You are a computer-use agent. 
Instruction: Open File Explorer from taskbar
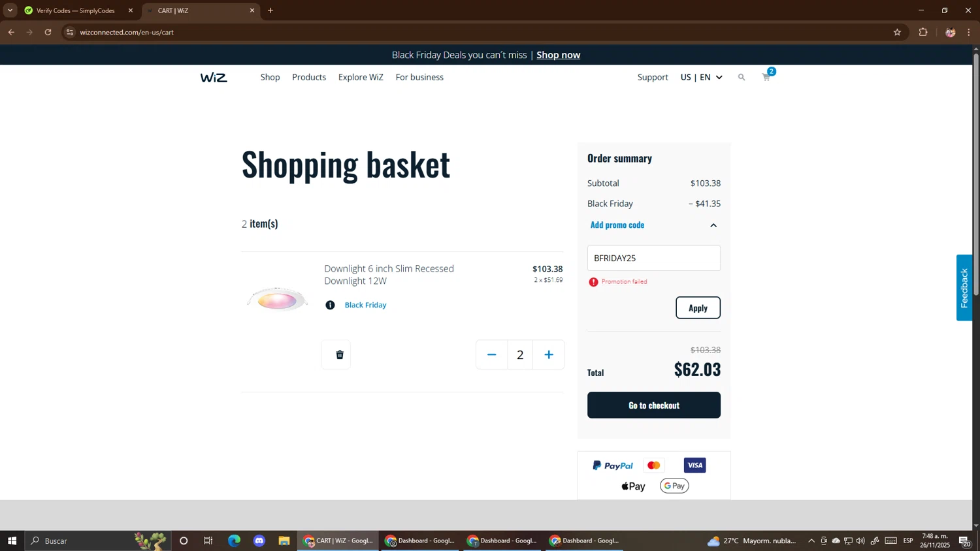(284, 541)
